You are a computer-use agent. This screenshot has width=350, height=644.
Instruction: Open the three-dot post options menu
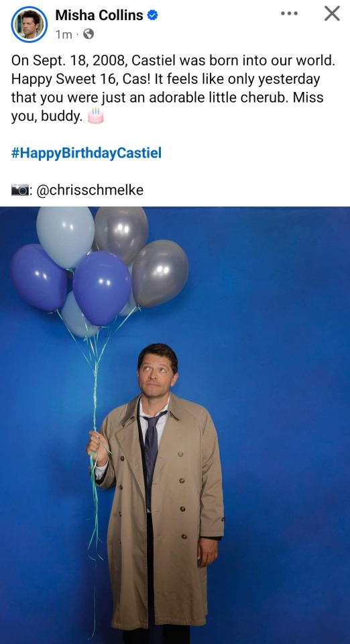[x=289, y=13]
